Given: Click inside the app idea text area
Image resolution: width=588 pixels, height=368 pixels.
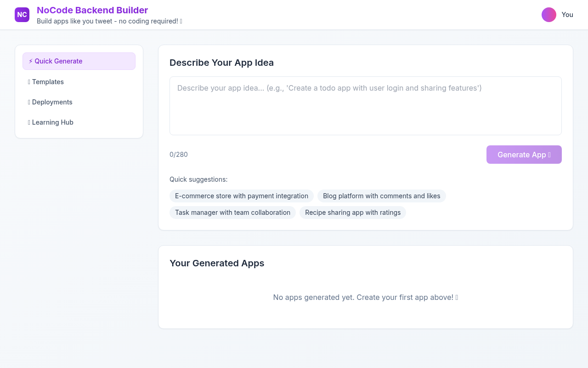Looking at the screenshot, I should click(365, 105).
